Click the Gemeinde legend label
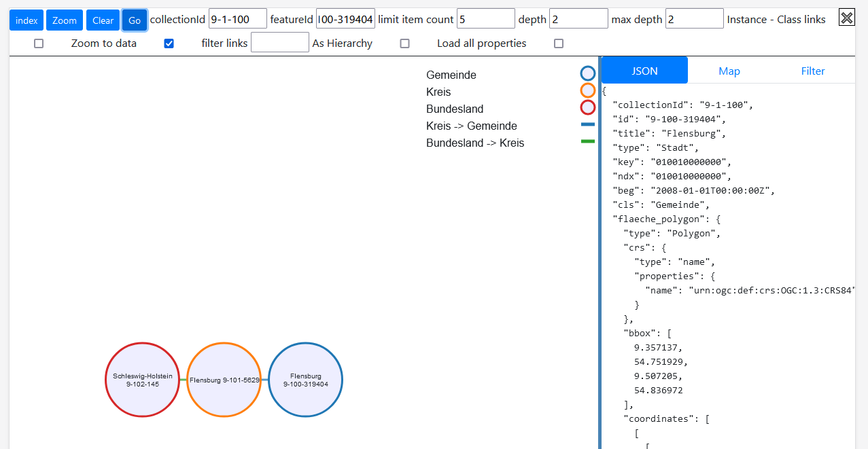The image size is (868, 449). [451, 75]
